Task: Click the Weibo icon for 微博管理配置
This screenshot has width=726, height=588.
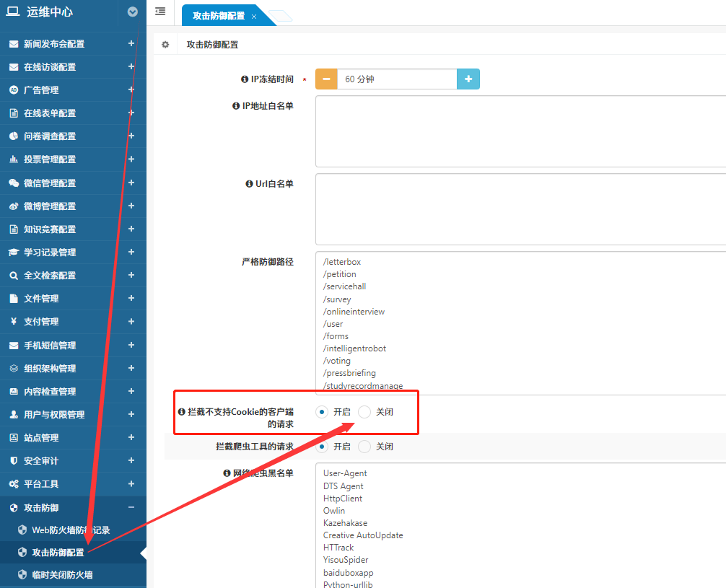Action: pyautogui.click(x=14, y=206)
